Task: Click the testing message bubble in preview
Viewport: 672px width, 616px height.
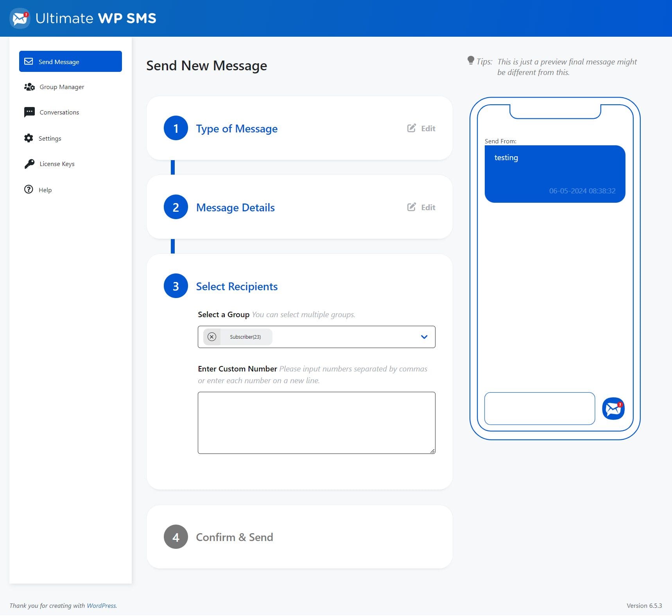Action: (x=555, y=174)
